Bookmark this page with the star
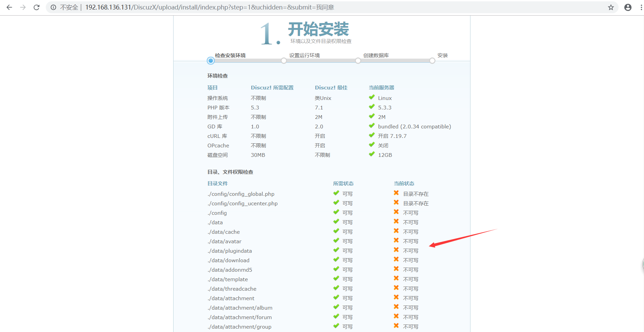Screen dimensions: 644x332 611,7
